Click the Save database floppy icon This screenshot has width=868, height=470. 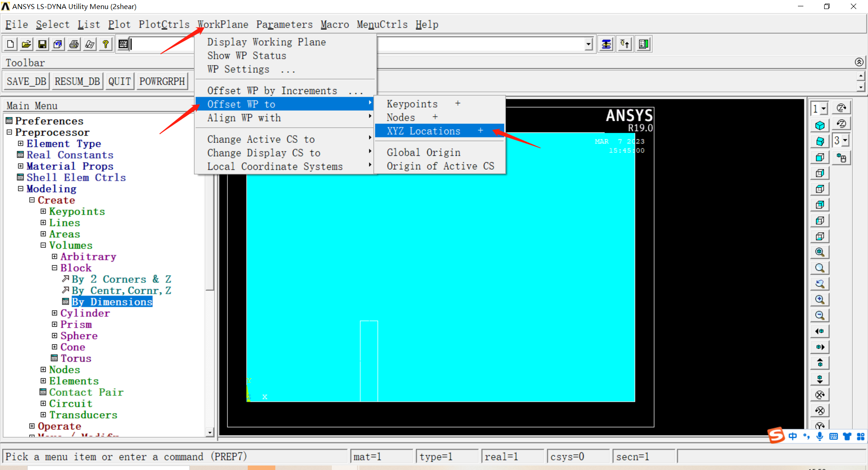click(42, 44)
